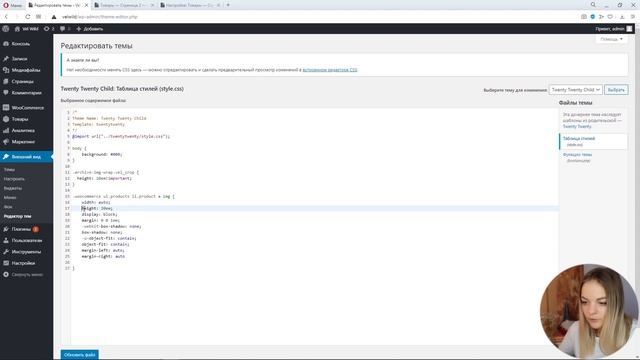Viewport: 640px width, 360px height.
Task: Open the updates counter in admin bar
Action: (49, 29)
